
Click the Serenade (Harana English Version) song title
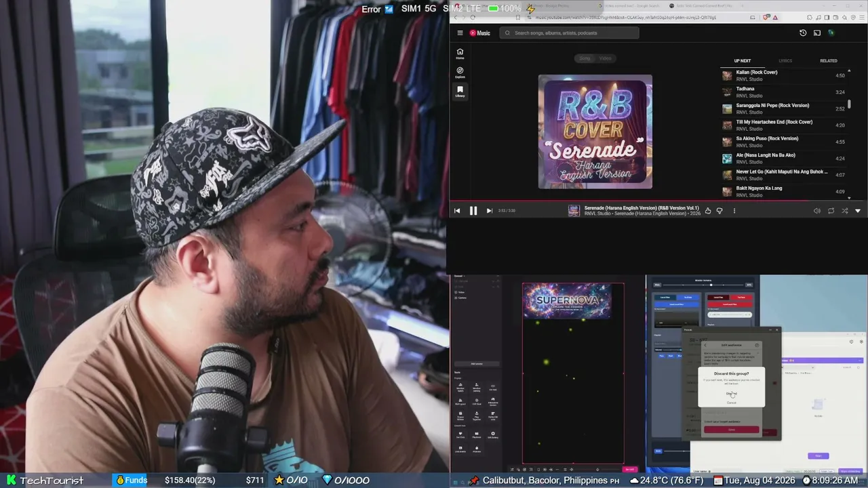click(x=642, y=207)
